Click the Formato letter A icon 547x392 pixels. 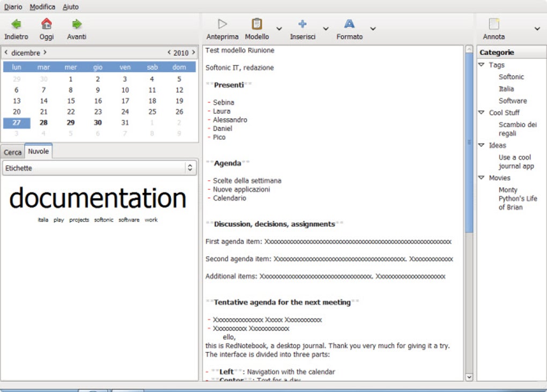349,24
